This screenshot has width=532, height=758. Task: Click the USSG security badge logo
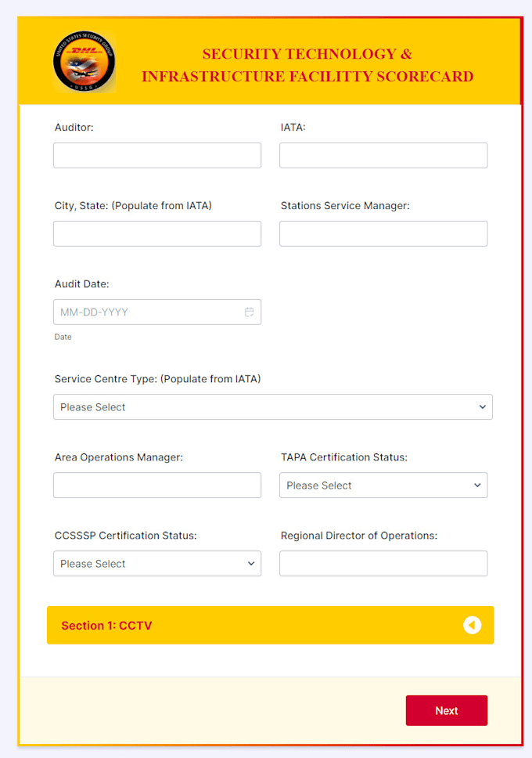[84, 60]
